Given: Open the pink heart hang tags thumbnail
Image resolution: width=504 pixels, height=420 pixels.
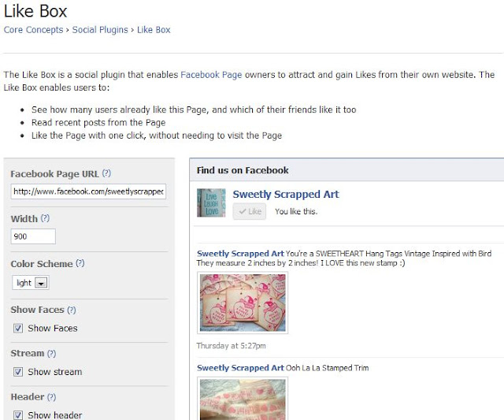Looking at the screenshot, I should (243, 303).
